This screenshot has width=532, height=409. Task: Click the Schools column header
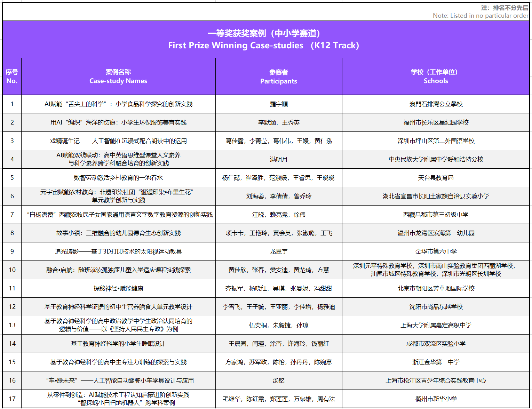436,77
